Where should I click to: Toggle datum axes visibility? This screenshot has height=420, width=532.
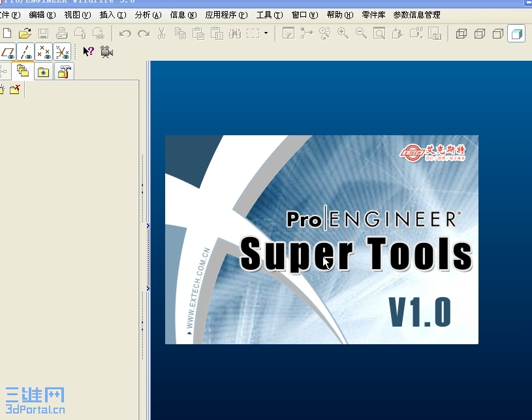coord(26,52)
